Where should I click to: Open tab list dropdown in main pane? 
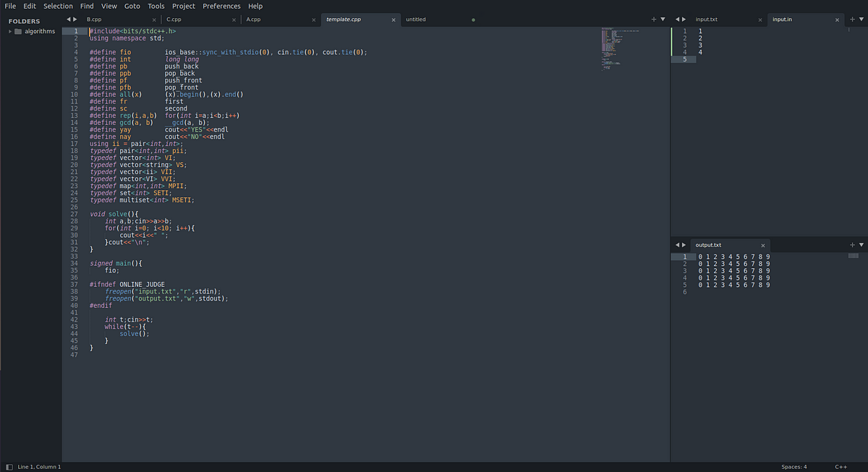[663, 20]
